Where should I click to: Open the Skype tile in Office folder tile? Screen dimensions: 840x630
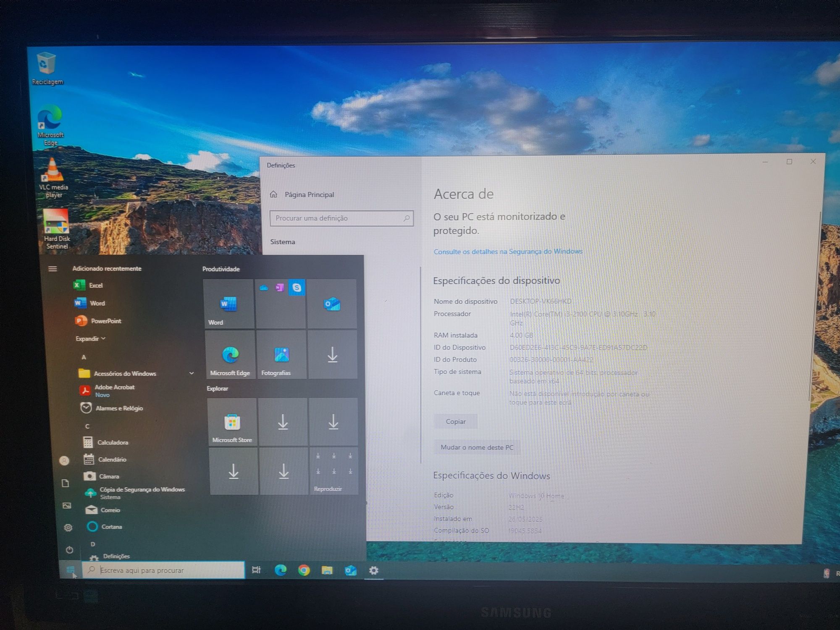(297, 288)
